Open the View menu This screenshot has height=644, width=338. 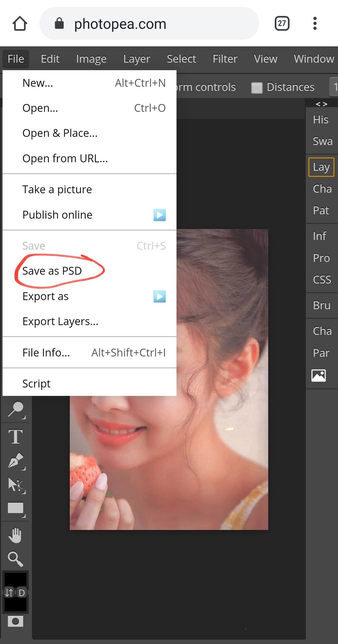click(266, 59)
